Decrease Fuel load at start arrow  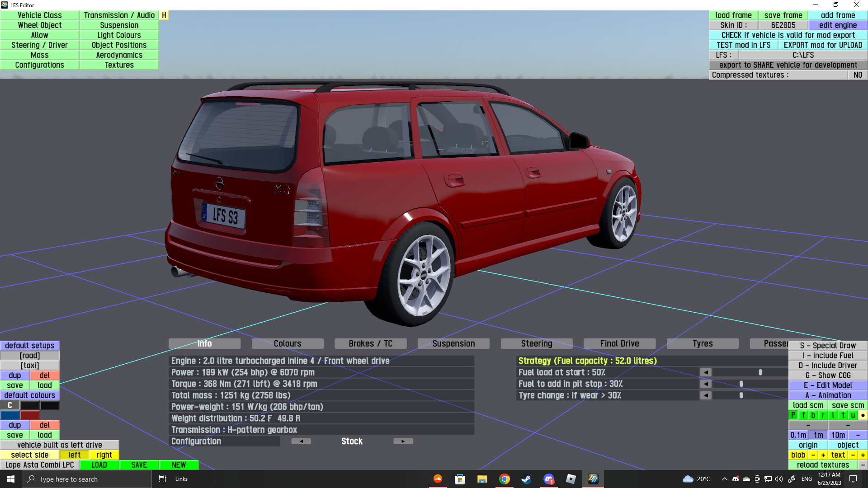click(x=706, y=372)
